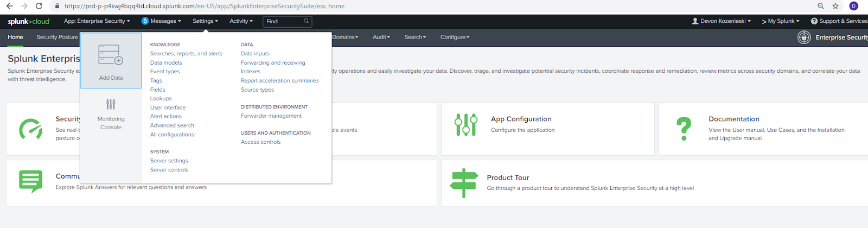Select Advanced search option
The height and width of the screenshot is (228, 868).
pyautogui.click(x=172, y=125)
